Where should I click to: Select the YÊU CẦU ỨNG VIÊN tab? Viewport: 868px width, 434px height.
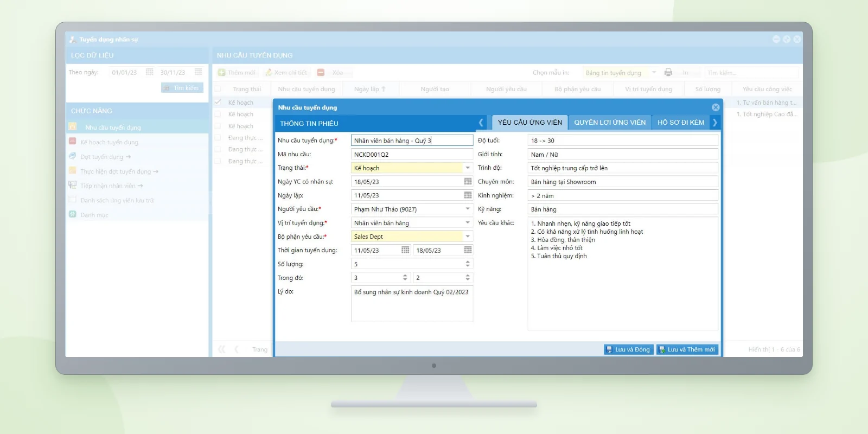pyautogui.click(x=530, y=123)
